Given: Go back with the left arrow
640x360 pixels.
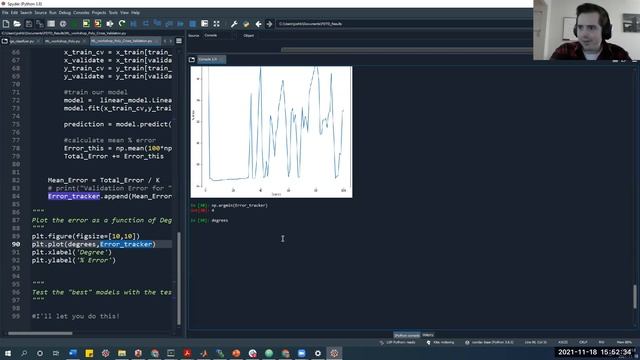Looking at the screenshot, I should point(258,24).
